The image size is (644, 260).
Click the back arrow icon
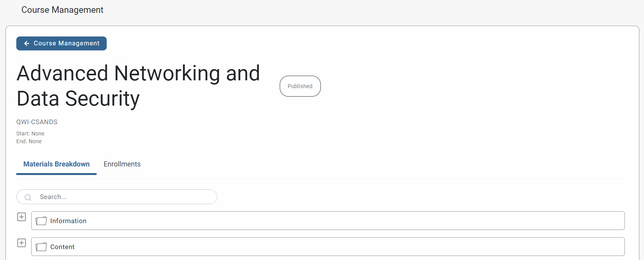coord(27,43)
